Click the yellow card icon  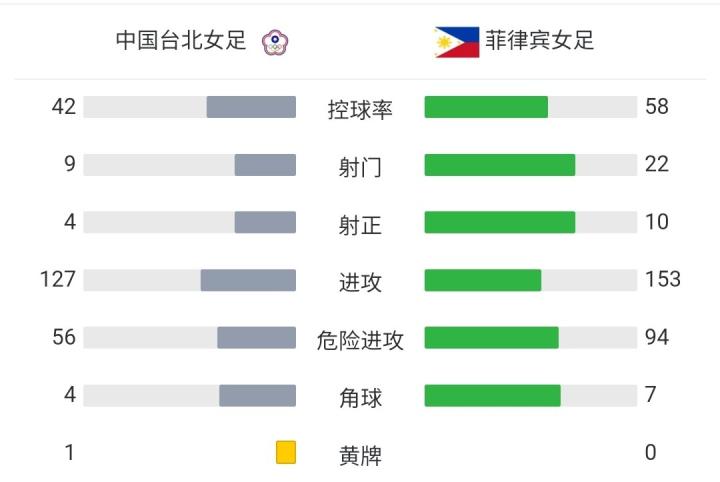(x=286, y=453)
